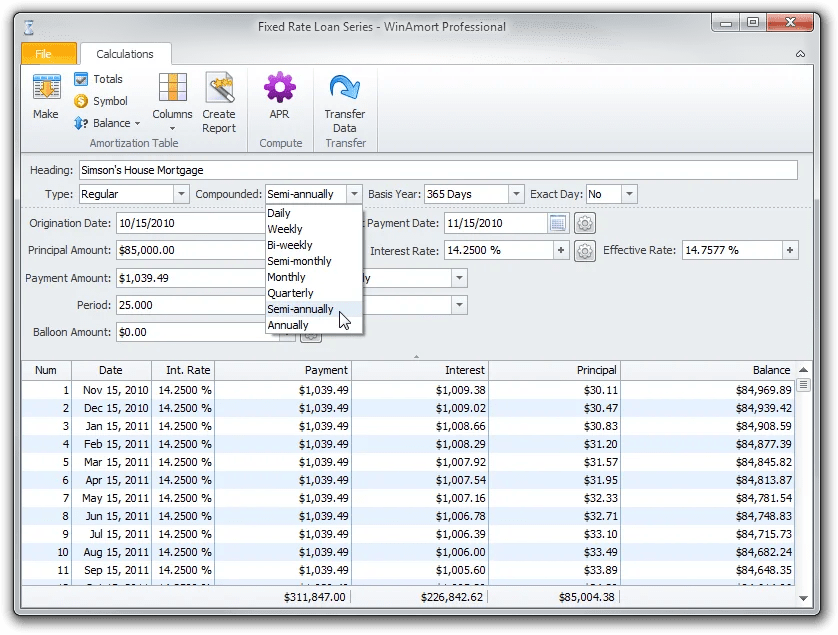Open the File menu

(48, 53)
